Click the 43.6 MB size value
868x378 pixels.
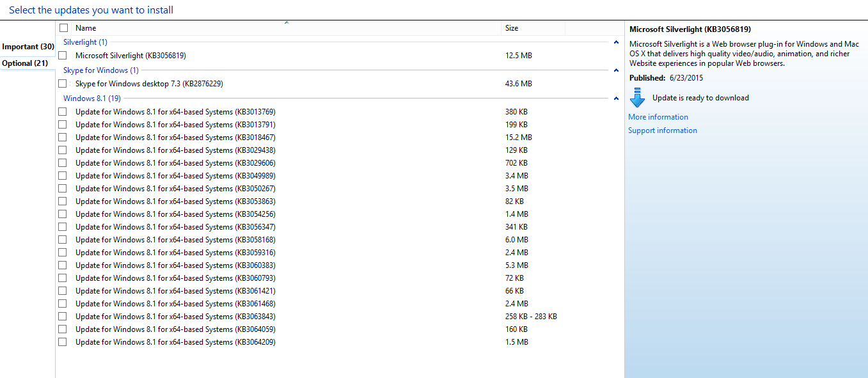pos(519,84)
